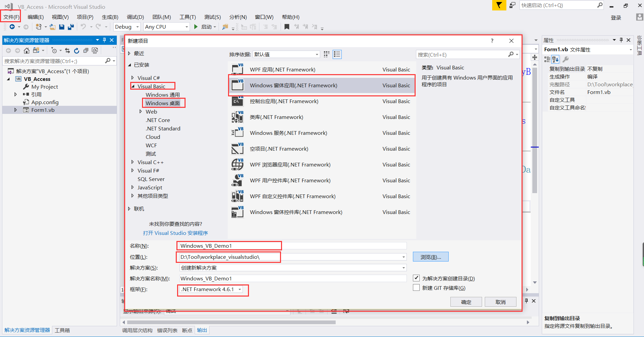644x337 pixels.
Task: Expand the Visual C# node
Action: pos(133,78)
